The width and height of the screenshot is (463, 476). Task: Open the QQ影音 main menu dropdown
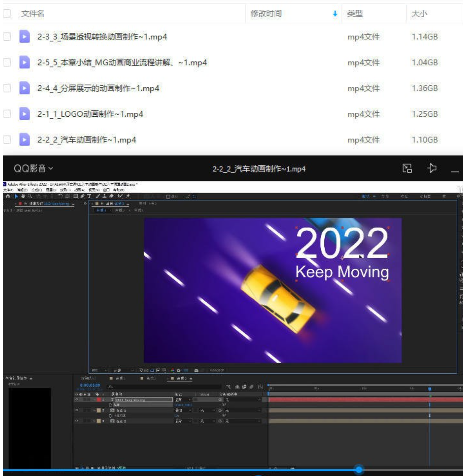33,169
